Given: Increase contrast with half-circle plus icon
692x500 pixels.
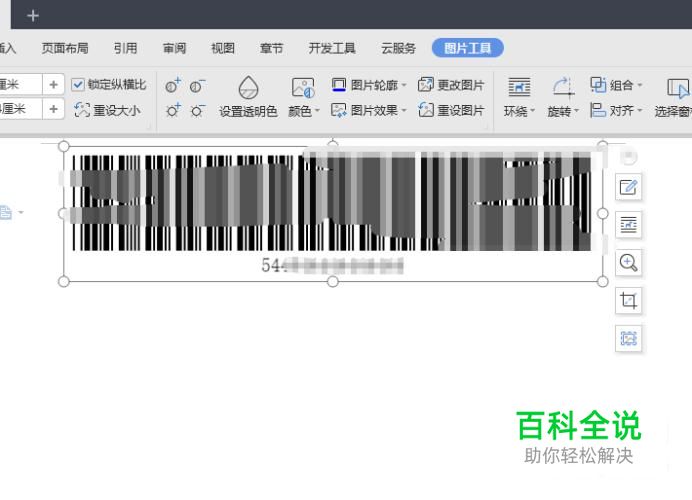Looking at the screenshot, I should tap(173, 85).
